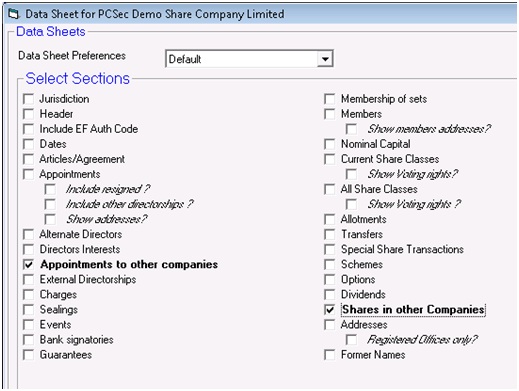
Task: Check All Share Classes
Action: 330,189
